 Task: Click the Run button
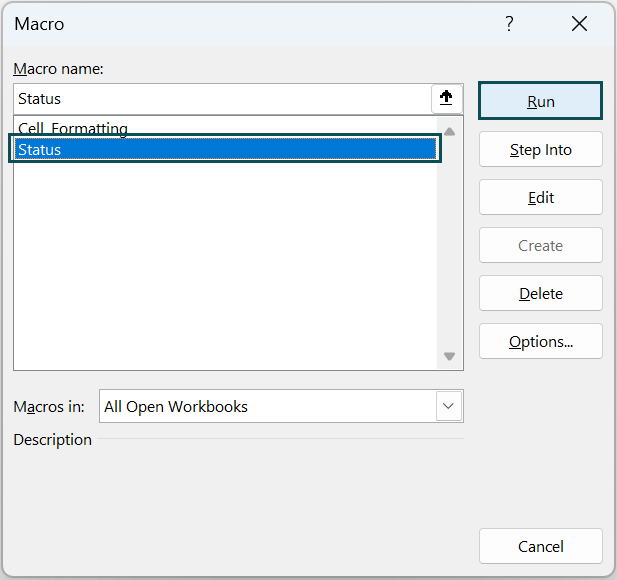point(540,101)
